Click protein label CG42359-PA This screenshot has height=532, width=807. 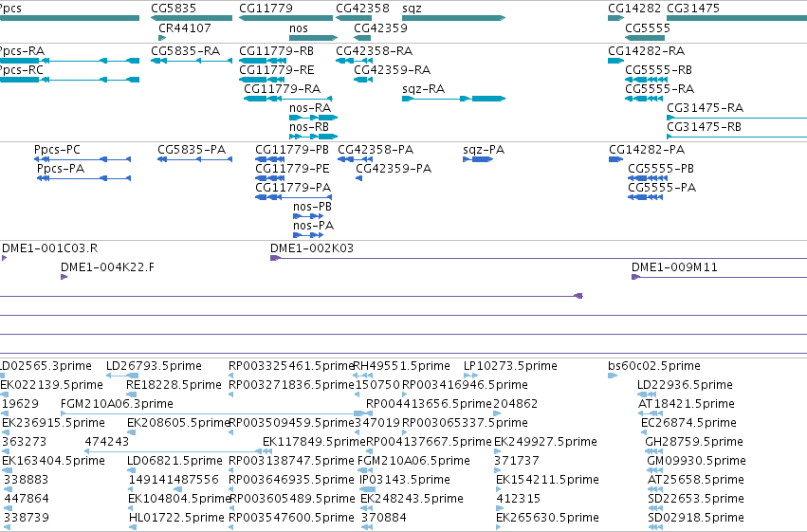[x=394, y=169]
